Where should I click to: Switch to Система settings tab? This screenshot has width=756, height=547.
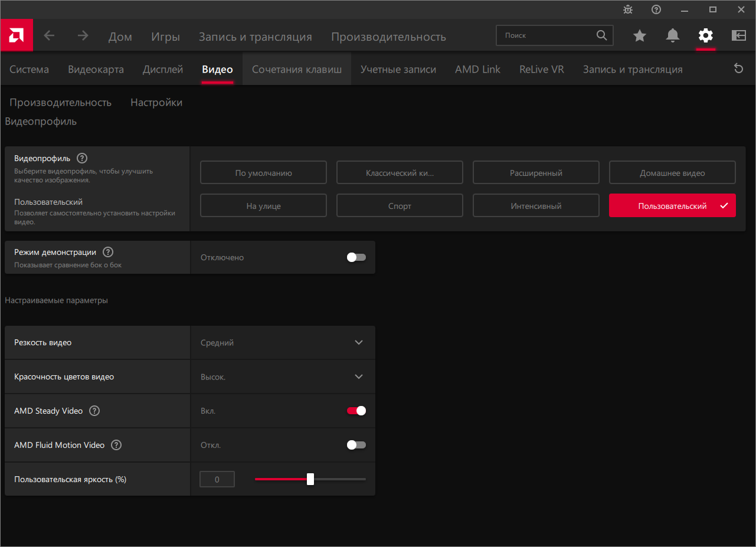[x=29, y=69]
